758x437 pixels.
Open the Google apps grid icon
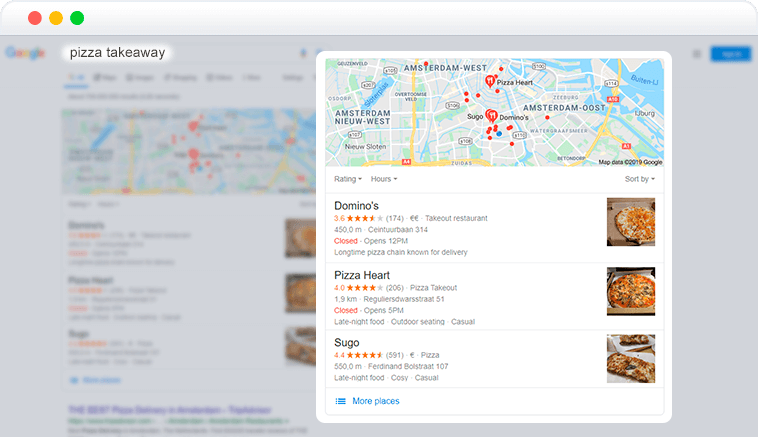click(697, 54)
